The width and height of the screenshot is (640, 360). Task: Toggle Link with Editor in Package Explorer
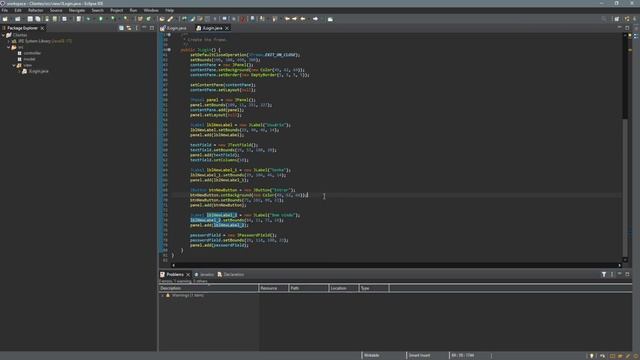coord(129,28)
